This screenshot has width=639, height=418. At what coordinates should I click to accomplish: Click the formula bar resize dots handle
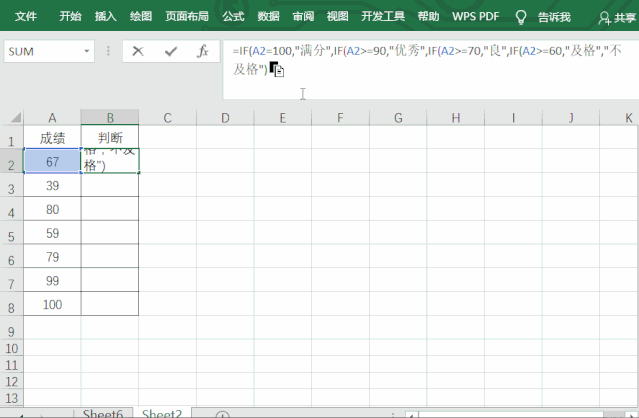point(108,51)
